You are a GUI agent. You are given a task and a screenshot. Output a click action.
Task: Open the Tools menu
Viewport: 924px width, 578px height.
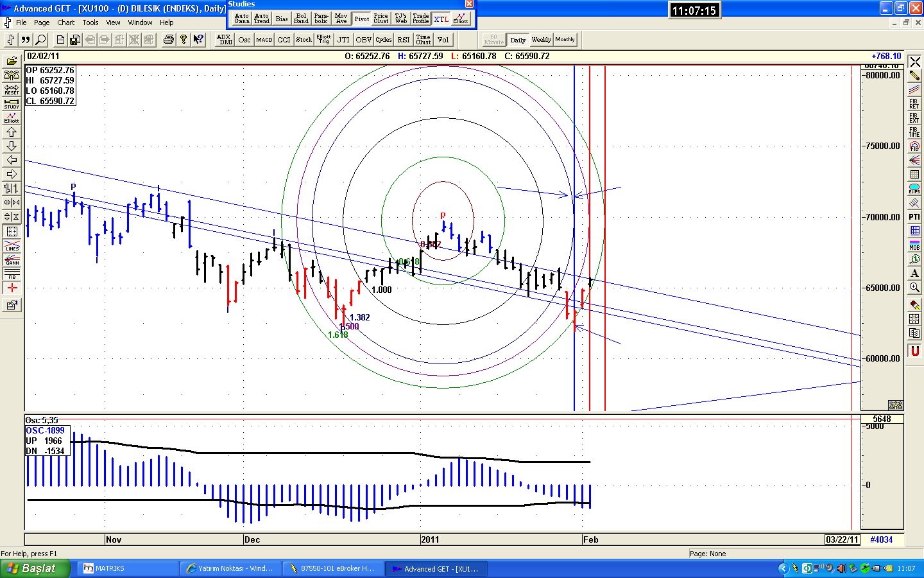[90, 22]
